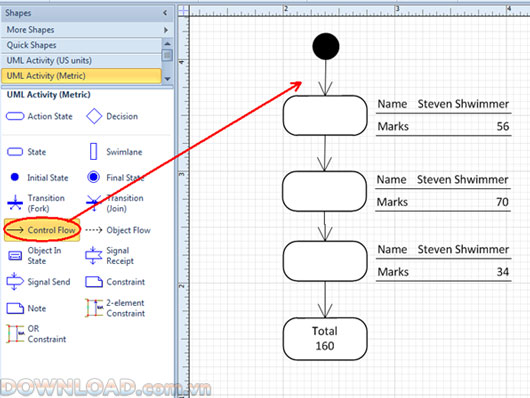Expand the More Shapes submenu arrow
This screenshot has height=398, width=530.
166,30
